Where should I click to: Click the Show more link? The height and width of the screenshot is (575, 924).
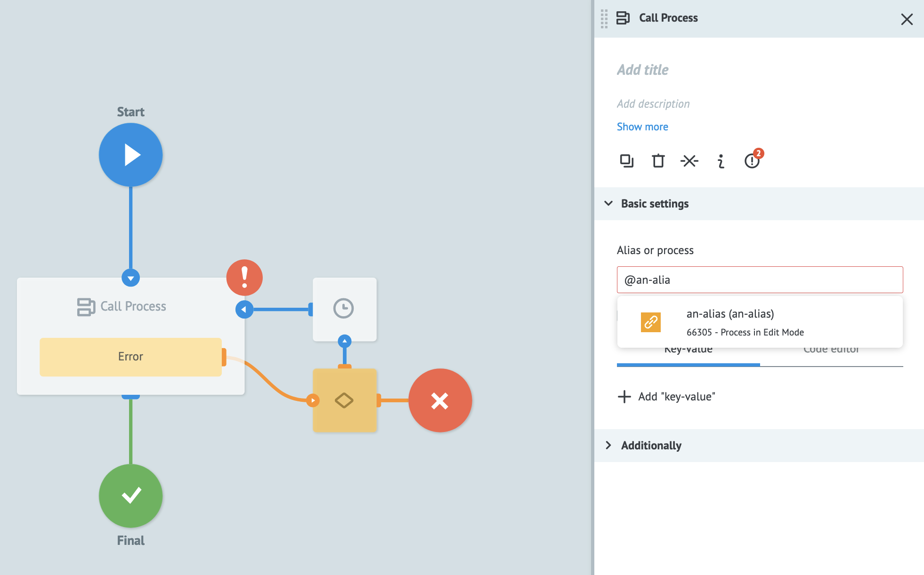point(642,127)
